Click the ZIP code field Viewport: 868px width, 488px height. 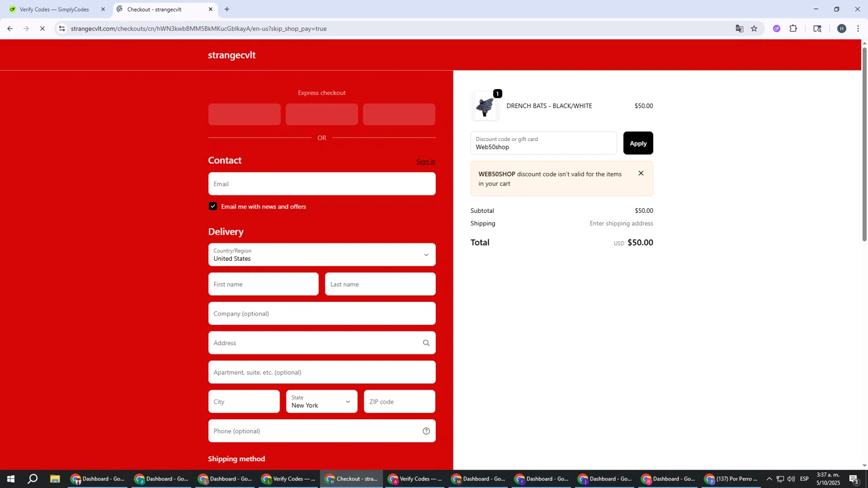pos(399,402)
